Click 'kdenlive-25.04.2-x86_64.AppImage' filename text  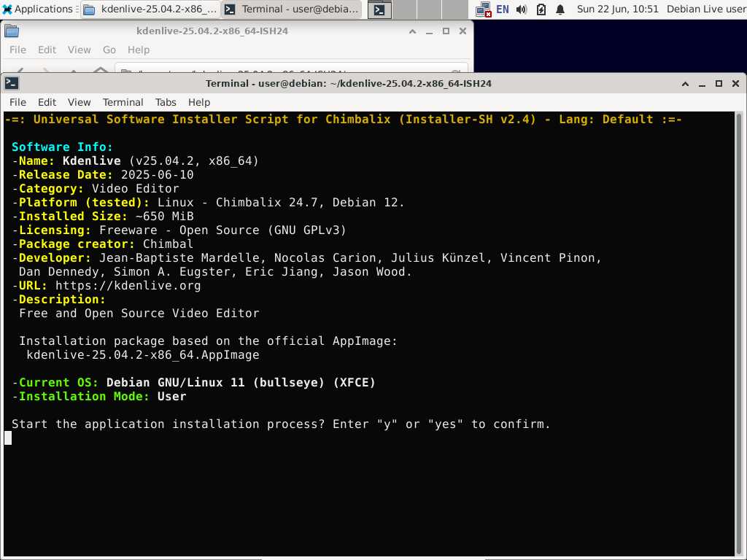[x=143, y=355]
